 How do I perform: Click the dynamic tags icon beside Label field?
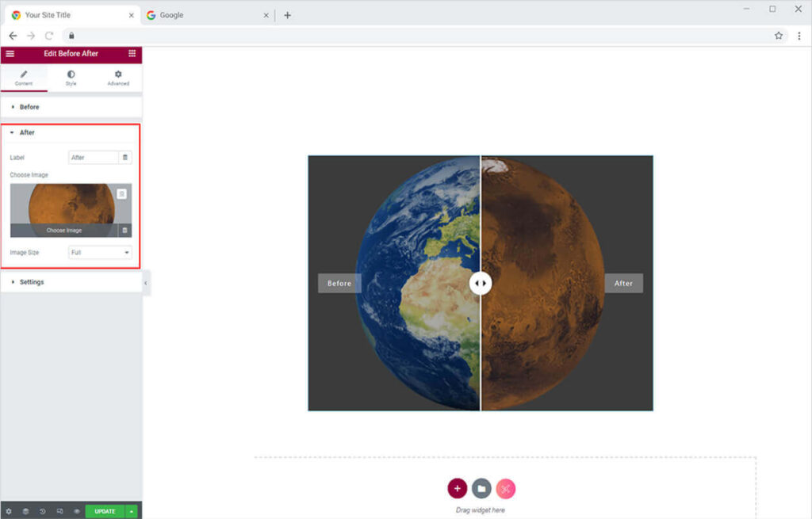(x=124, y=158)
